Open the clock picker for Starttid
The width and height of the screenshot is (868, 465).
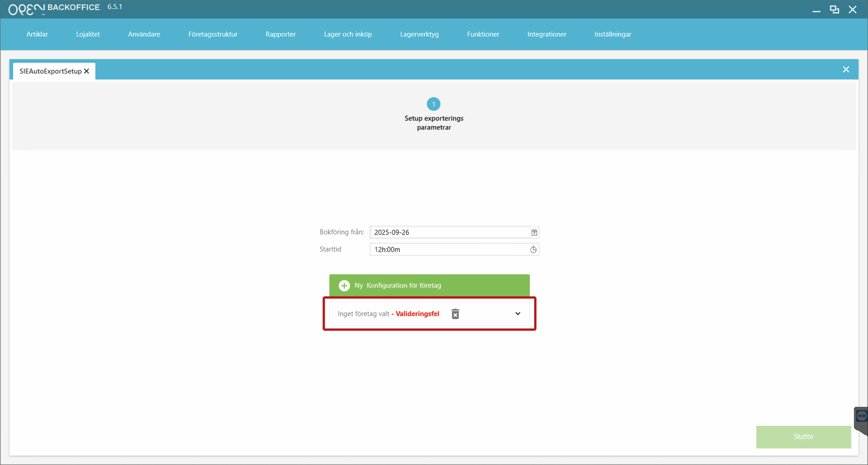tap(533, 250)
